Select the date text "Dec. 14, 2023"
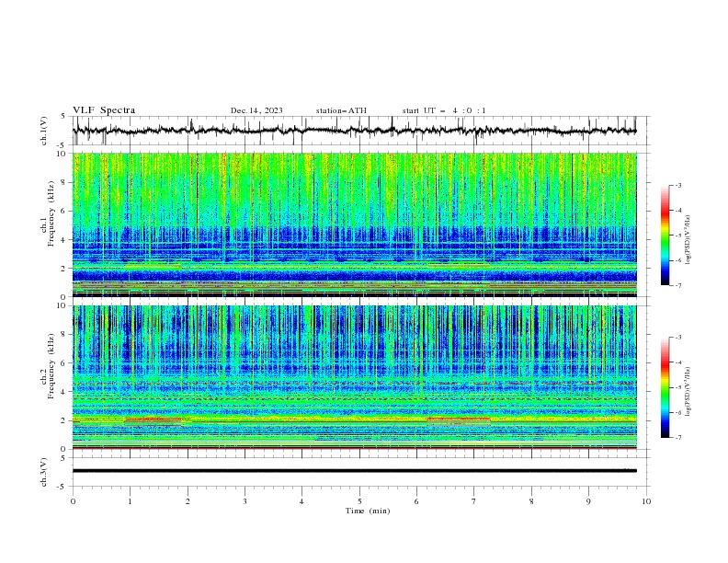 (x=256, y=110)
